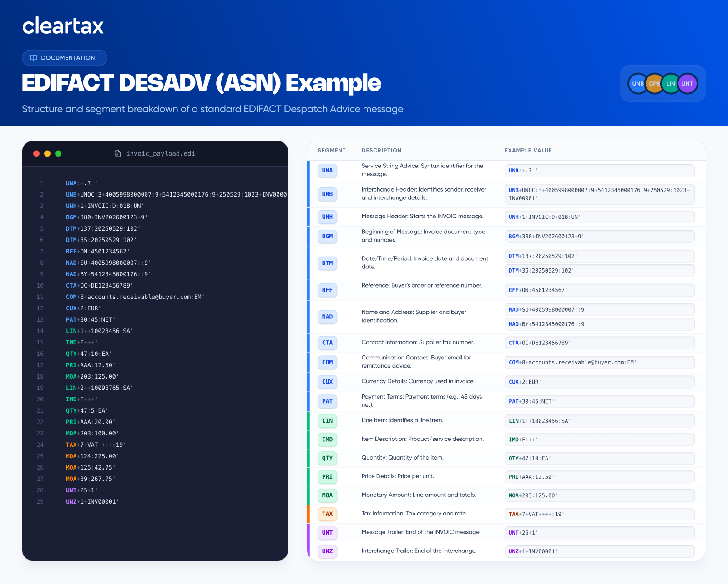Click code line 22 PRI+AAA:20.00'
The width and height of the screenshot is (728, 586).
point(91,422)
